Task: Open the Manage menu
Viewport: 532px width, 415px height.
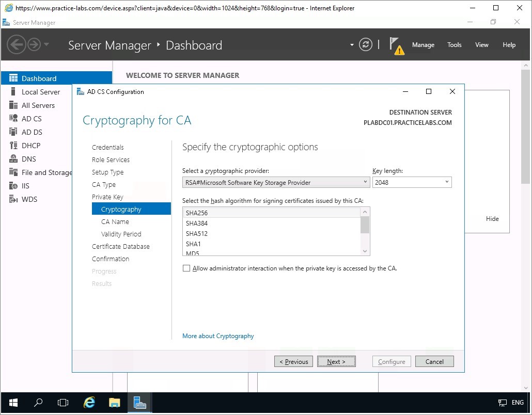Action: coord(423,45)
